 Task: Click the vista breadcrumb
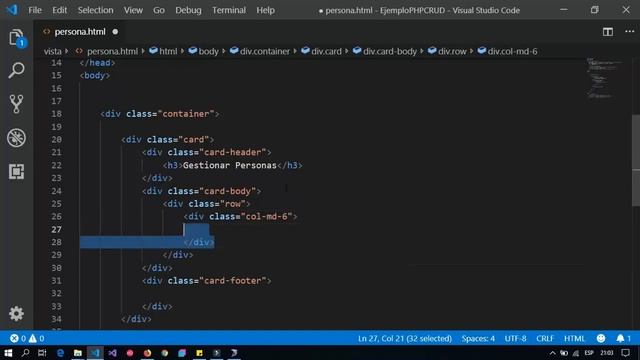53,51
